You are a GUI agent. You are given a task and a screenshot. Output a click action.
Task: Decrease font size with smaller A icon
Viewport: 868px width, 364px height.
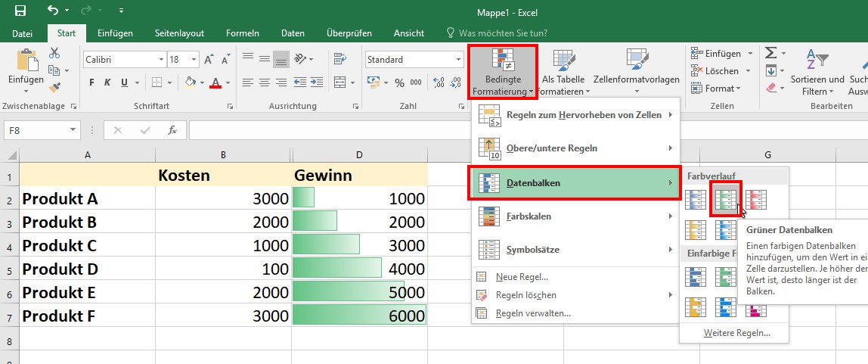tap(225, 60)
